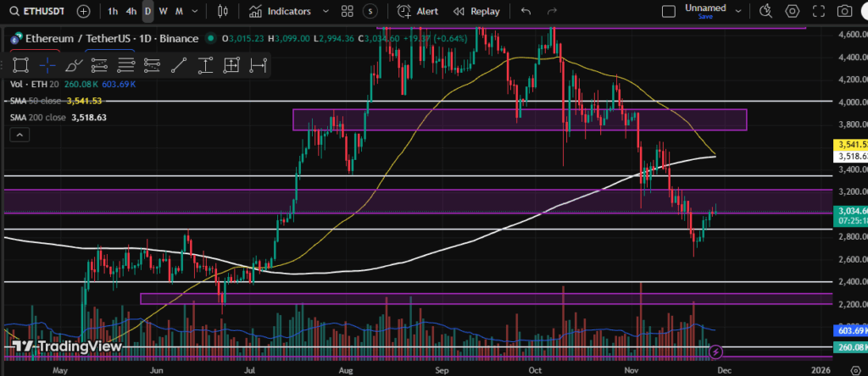Click the add symbol plus icon
Screen dimensions: 868x376
pyautogui.click(x=83, y=11)
